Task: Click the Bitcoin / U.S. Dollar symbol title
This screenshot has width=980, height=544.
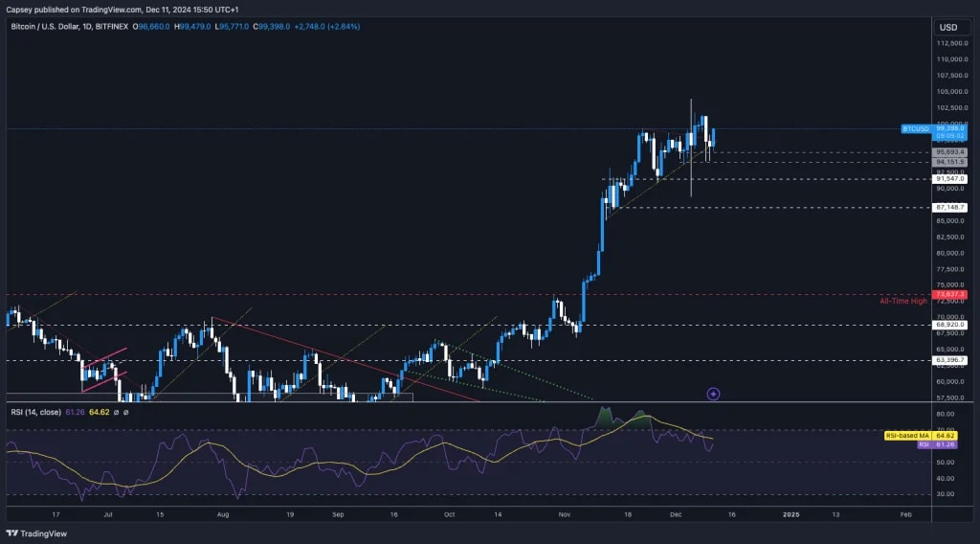Action: pos(69,27)
